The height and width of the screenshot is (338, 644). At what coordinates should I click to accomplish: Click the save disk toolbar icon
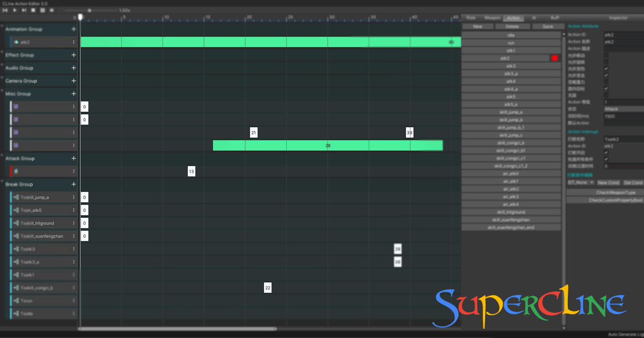coord(42,10)
